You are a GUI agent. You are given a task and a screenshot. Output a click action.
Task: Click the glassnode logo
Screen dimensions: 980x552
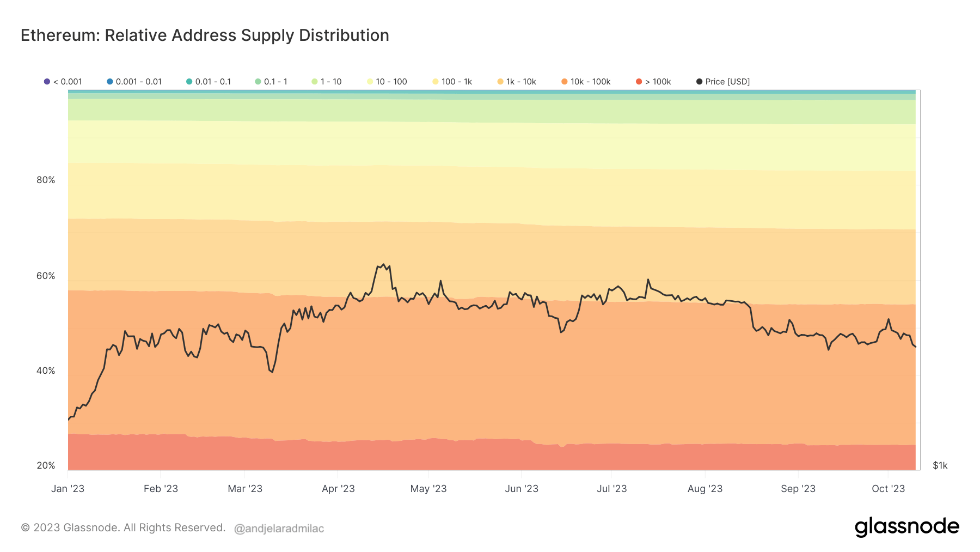(x=906, y=527)
